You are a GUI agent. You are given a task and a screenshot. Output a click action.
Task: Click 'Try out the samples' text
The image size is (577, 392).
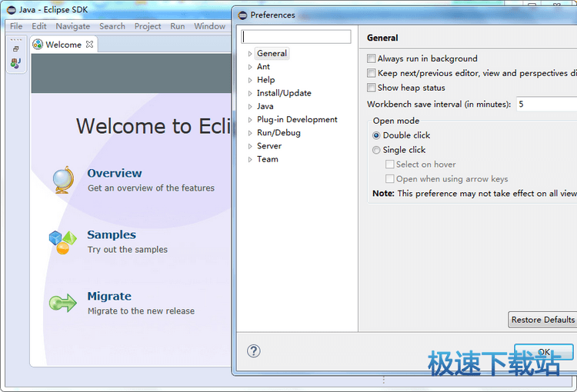pyautogui.click(x=127, y=249)
